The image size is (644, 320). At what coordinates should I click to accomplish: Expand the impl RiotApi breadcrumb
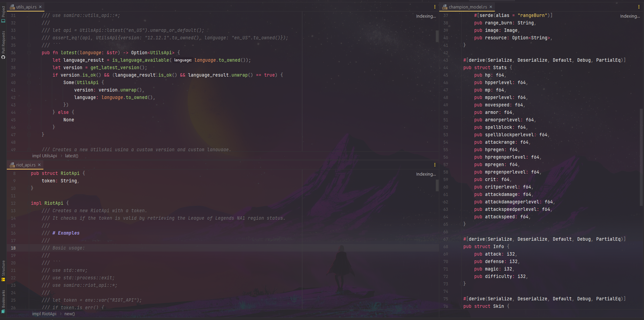(44, 314)
